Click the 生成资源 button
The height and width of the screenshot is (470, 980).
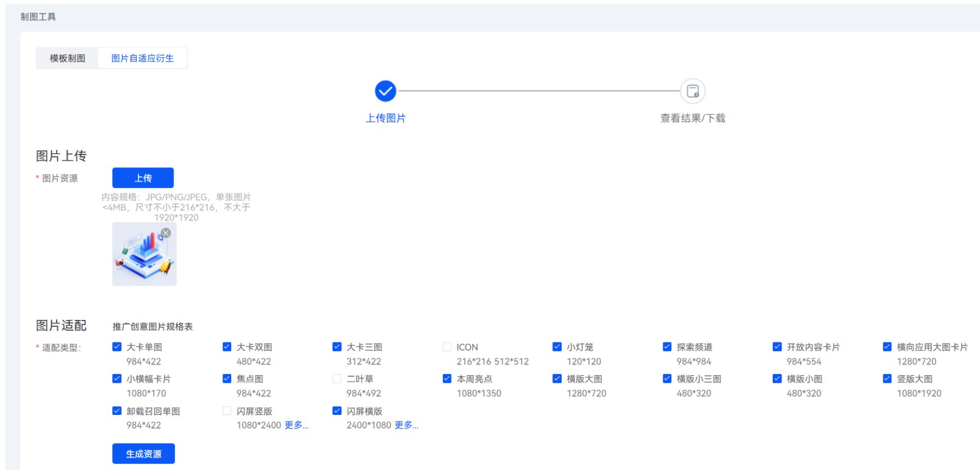[x=143, y=454]
